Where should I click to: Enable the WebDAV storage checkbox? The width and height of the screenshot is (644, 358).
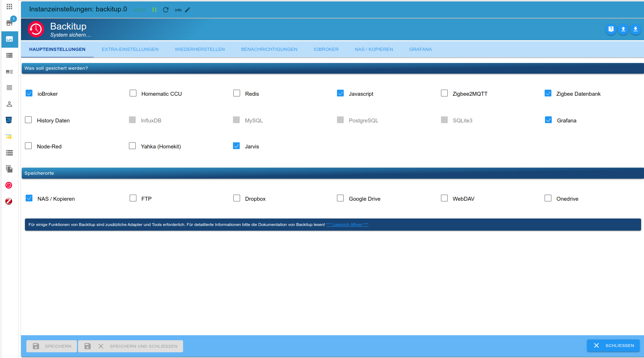click(x=444, y=198)
